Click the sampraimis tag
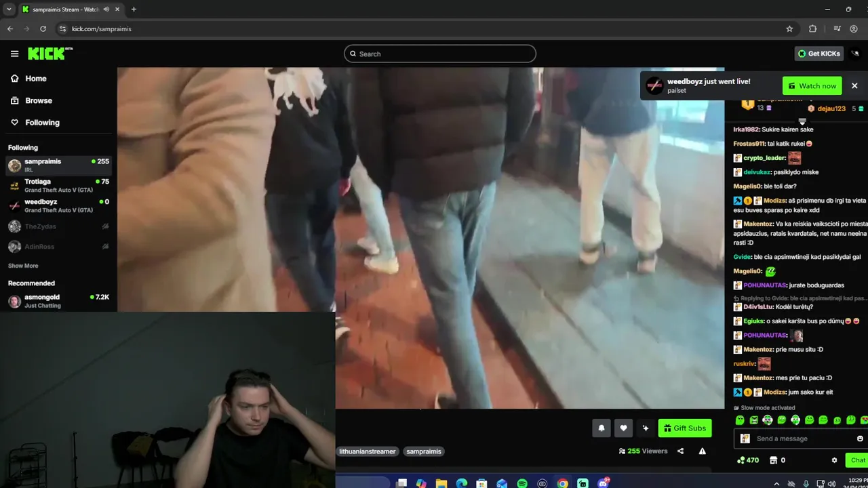The image size is (868, 488). pos(424,451)
